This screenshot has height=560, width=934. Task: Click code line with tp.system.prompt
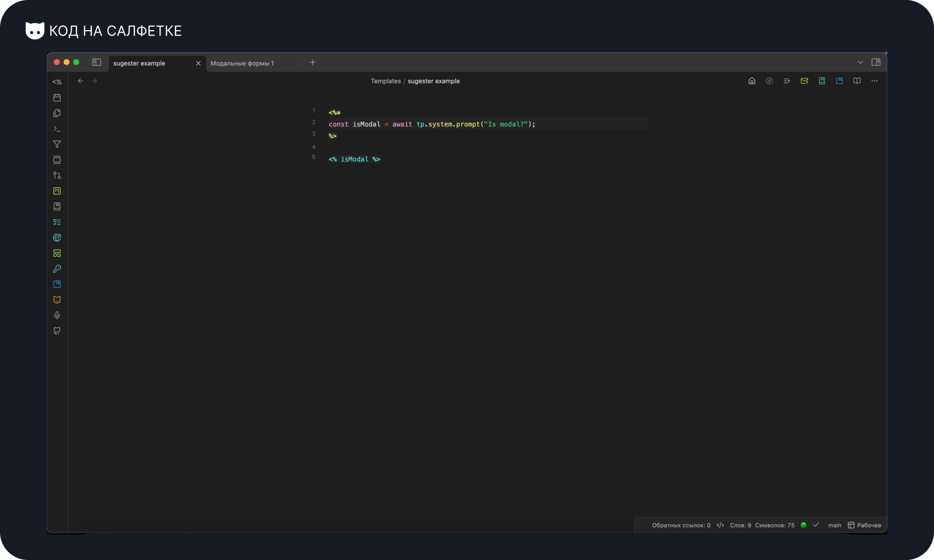point(488,124)
